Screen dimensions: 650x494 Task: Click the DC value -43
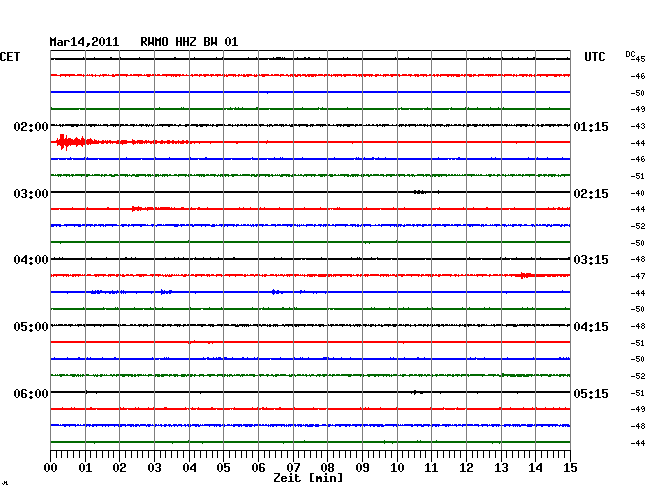[638, 126]
